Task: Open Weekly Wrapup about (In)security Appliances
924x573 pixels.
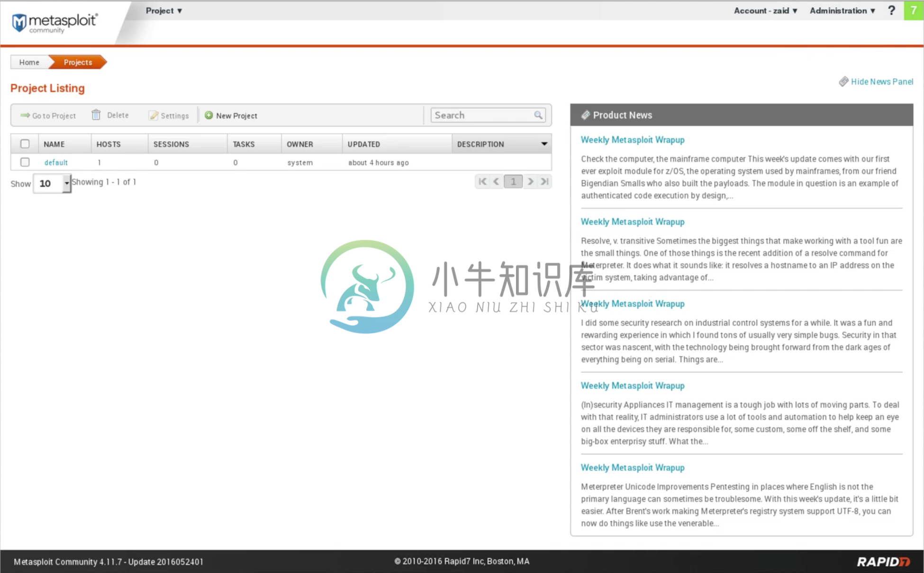Action: pyautogui.click(x=633, y=386)
